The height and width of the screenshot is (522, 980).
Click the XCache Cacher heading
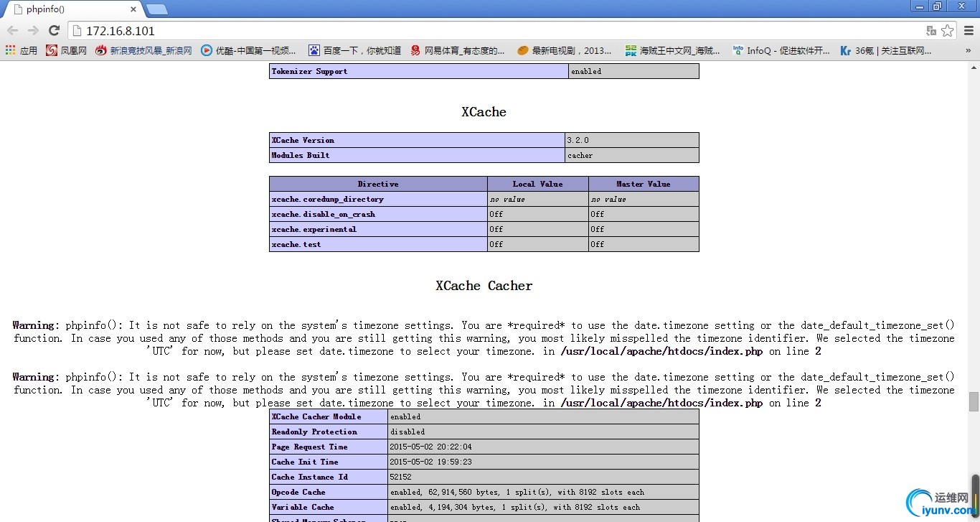click(x=484, y=286)
